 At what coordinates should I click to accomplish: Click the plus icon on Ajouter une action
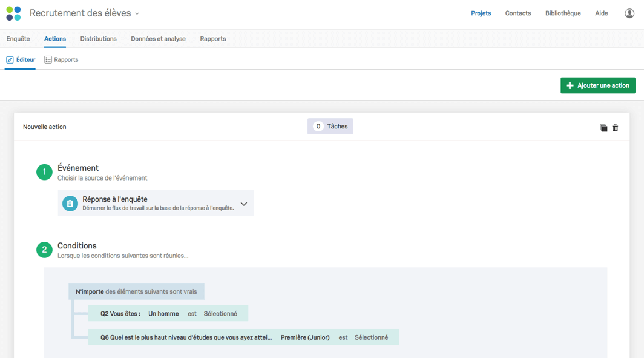tap(570, 85)
